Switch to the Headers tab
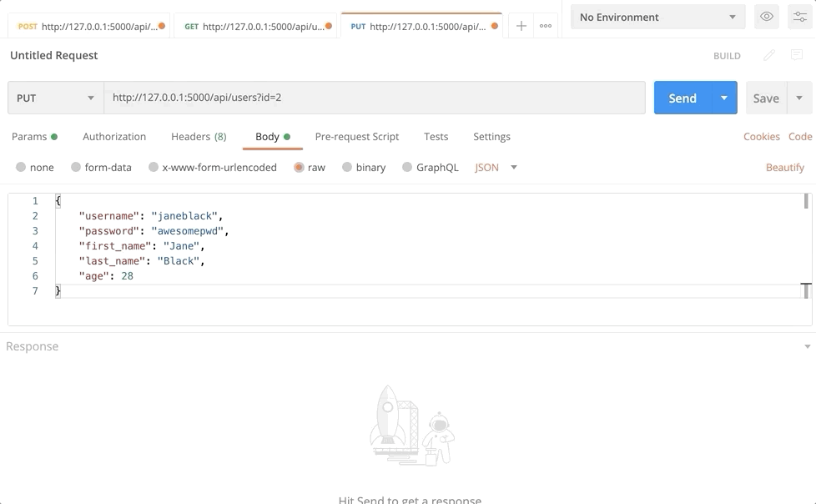Image resolution: width=816 pixels, height=504 pixels. click(x=198, y=136)
